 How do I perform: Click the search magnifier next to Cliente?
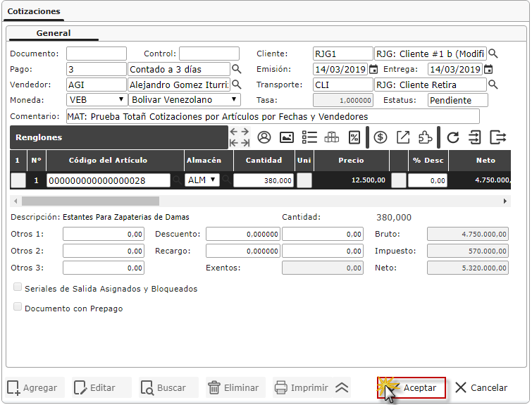[493, 54]
